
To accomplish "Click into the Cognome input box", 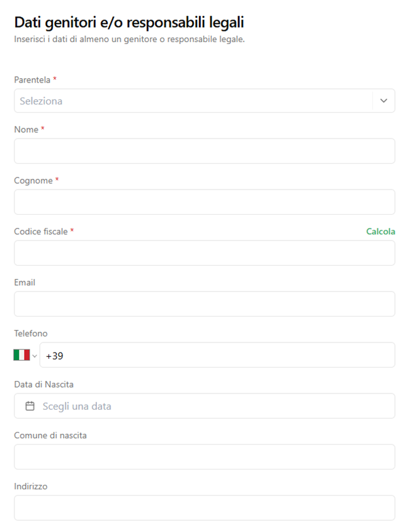I will point(204,202).
